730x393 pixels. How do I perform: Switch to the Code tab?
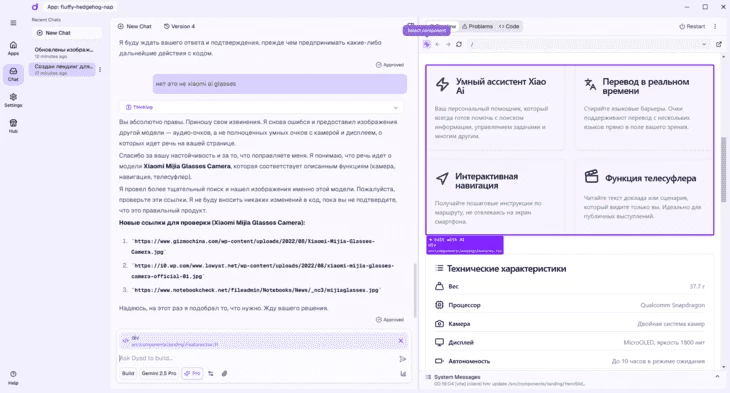pos(509,27)
